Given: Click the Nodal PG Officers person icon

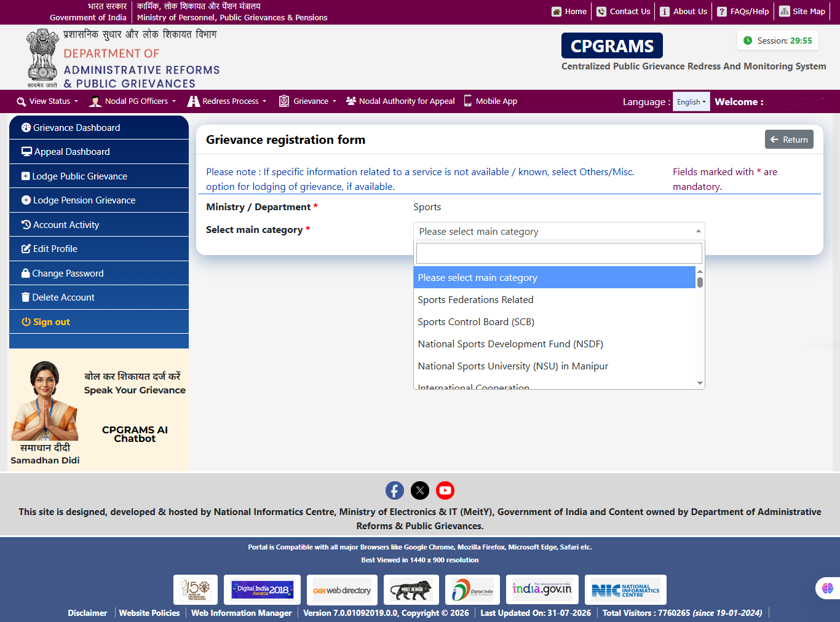Looking at the screenshot, I should click(x=95, y=101).
